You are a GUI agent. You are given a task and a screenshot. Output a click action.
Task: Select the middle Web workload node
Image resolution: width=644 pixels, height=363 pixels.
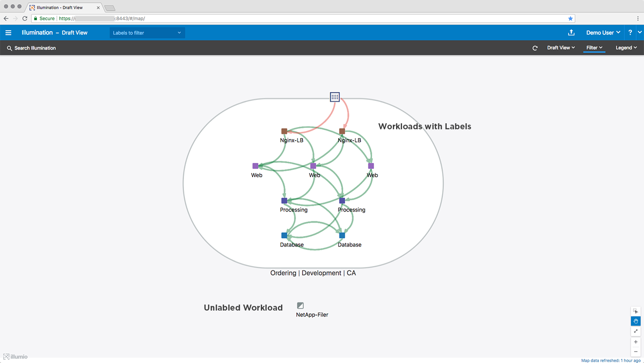pyautogui.click(x=313, y=166)
